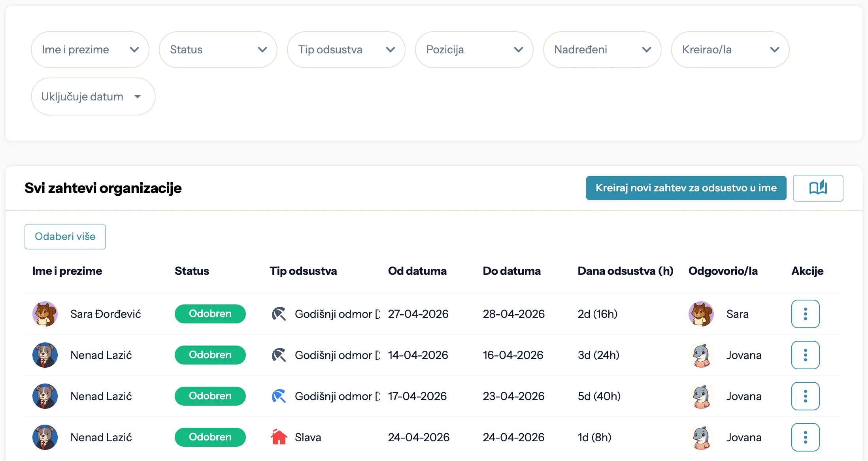Click Sara Đorđević's squirrel avatar in name column
This screenshot has width=868, height=461.
45,314
